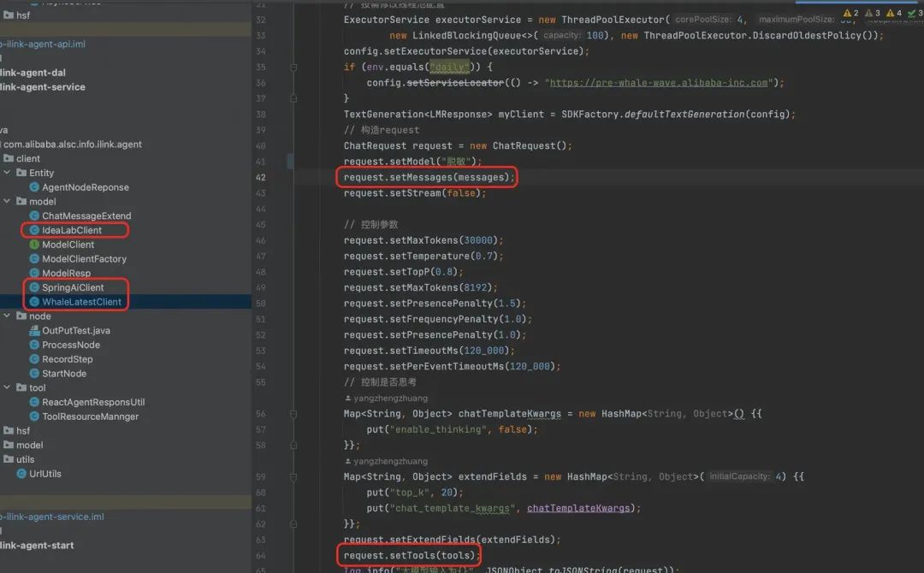The width and height of the screenshot is (924, 573).
Task: Select WhaleLatestClient in the project tree
Action: 81,302
